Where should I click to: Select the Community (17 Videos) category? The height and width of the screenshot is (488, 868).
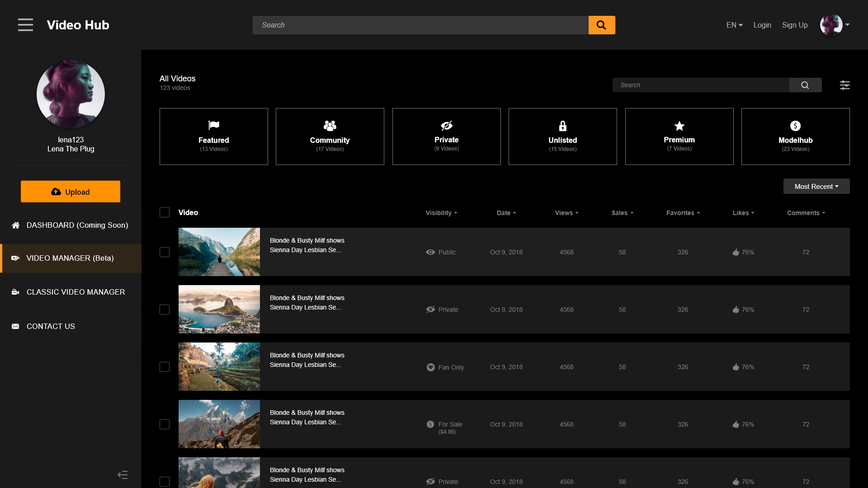pos(330,136)
